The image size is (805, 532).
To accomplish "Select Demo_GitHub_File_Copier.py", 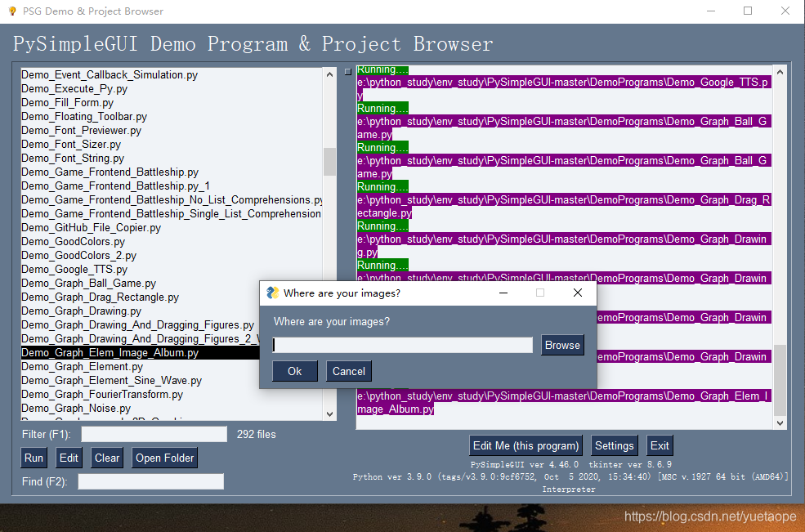I will click(x=172, y=227).
